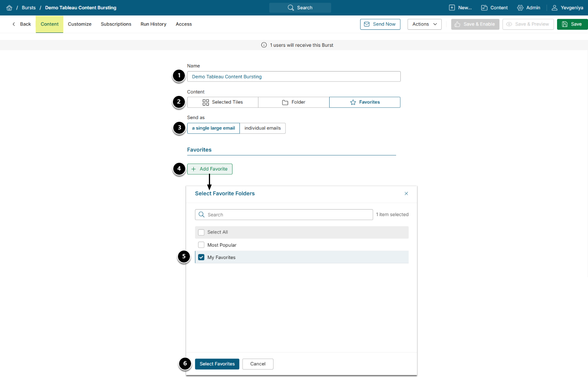Click the Send Now button

(x=380, y=24)
